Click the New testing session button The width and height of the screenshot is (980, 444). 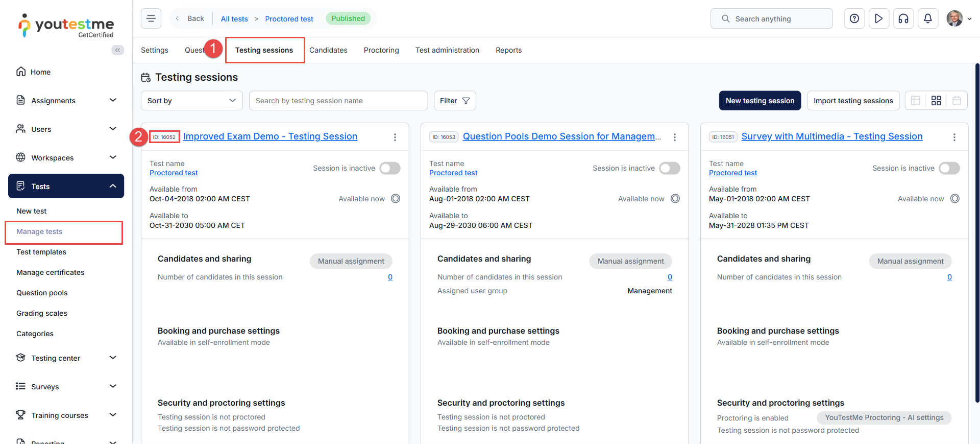[x=759, y=101]
